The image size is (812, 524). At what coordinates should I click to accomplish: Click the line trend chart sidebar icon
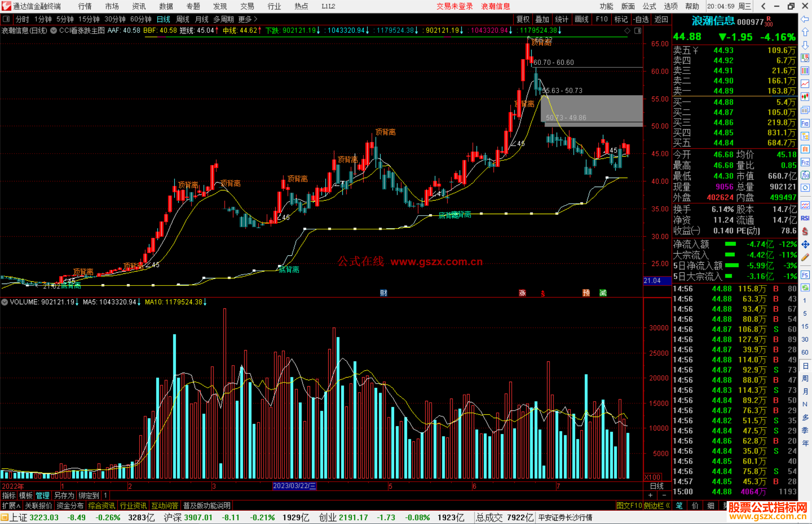click(x=805, y=83)
